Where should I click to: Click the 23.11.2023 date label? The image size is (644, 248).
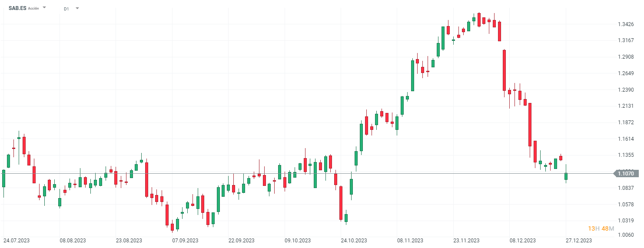[466, 241]
